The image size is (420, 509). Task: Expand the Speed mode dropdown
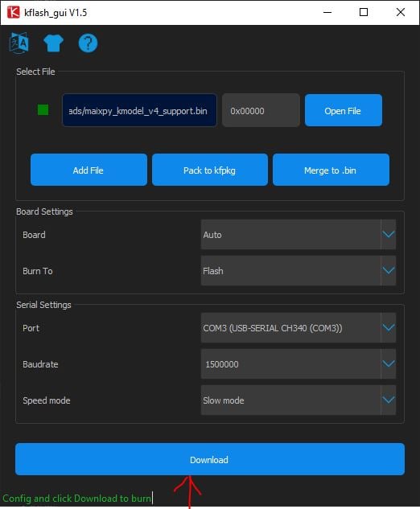click(299, 400)
